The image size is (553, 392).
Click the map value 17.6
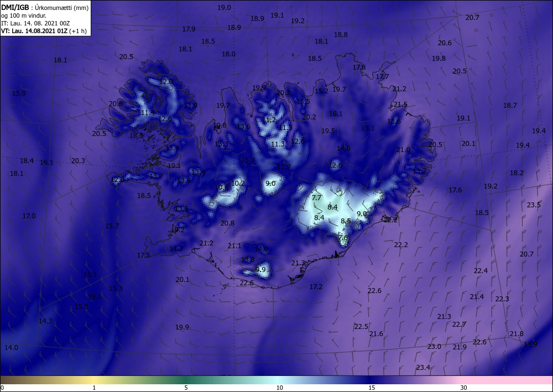(455, 190)
